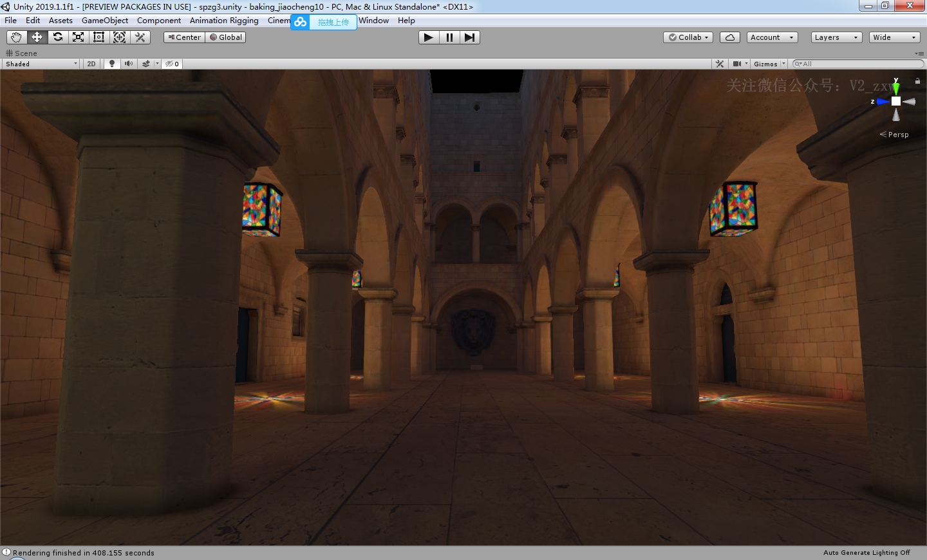
Task: Click the Unity logo in title bar
Action: [x=6, y=6]
